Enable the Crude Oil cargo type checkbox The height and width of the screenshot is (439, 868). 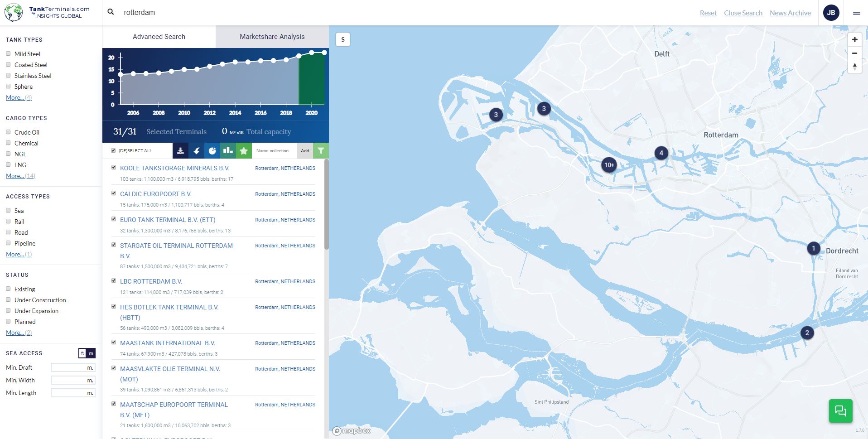pos(8,132)
